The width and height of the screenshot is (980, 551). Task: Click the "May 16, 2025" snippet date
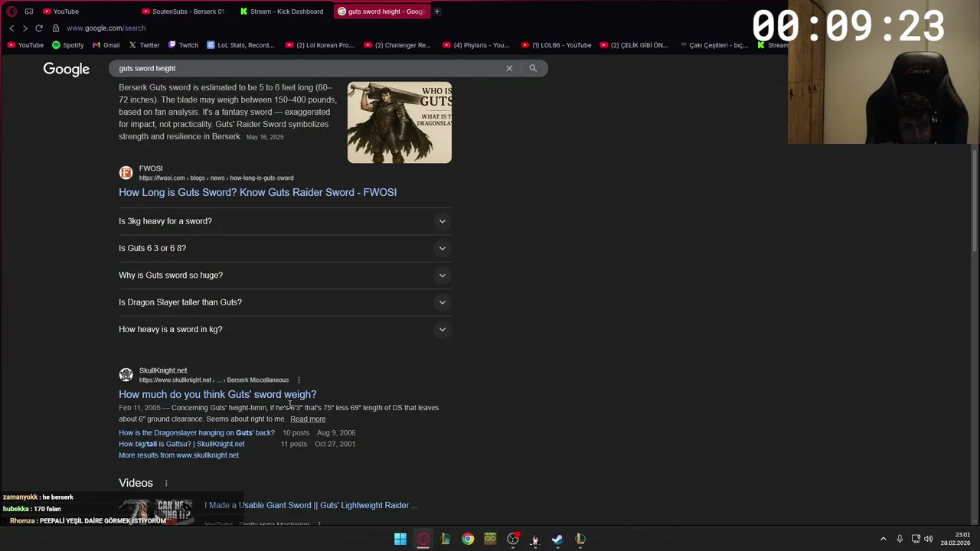(x=265, y=137)
